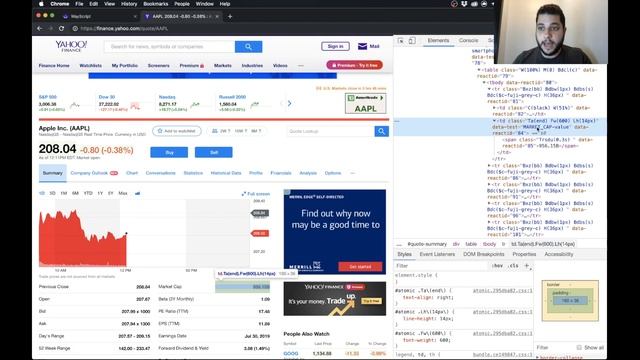Image resolution: width=640 pixels, height=360 pixels.
Task: Open the Apple menu in macOS menu bar
Action: click(x=41, y=4)
